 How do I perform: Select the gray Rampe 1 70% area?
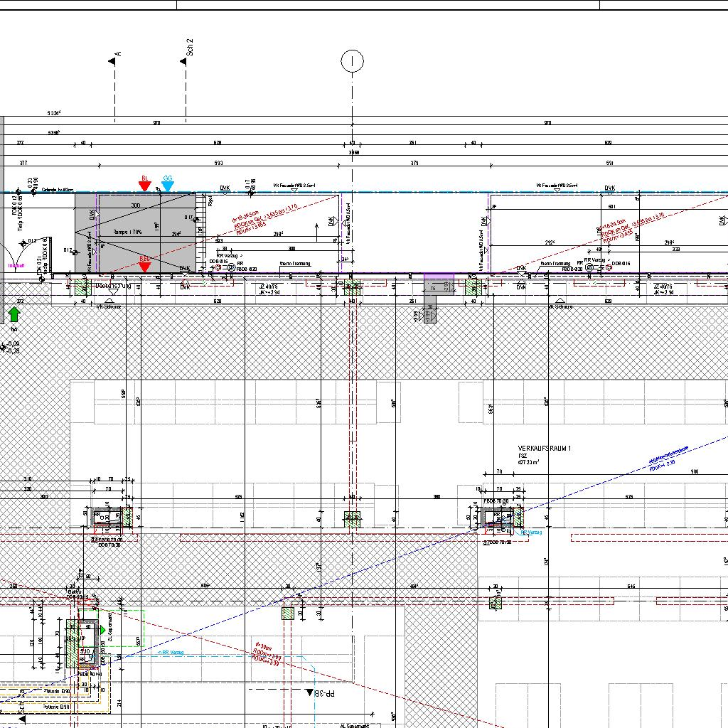click(135, 232)
